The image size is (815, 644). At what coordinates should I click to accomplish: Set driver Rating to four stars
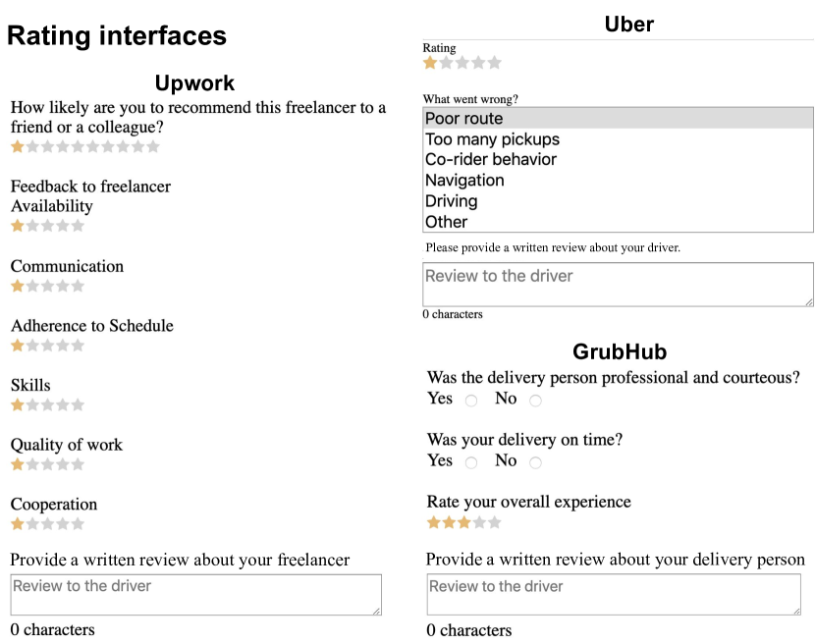coord(478,63)
